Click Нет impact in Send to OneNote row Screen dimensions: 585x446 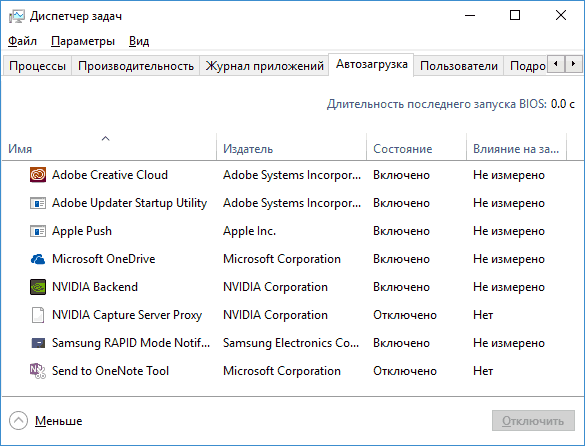[483, 371]
